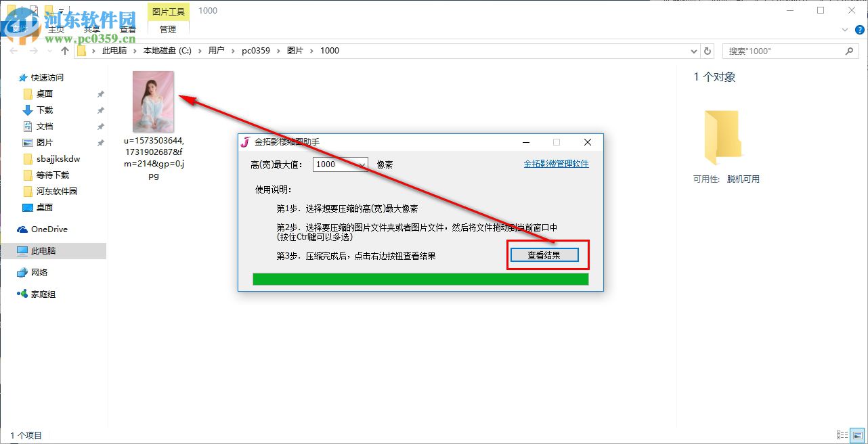
Task: Click the 查看结果 button
Action: click(546, 254)
